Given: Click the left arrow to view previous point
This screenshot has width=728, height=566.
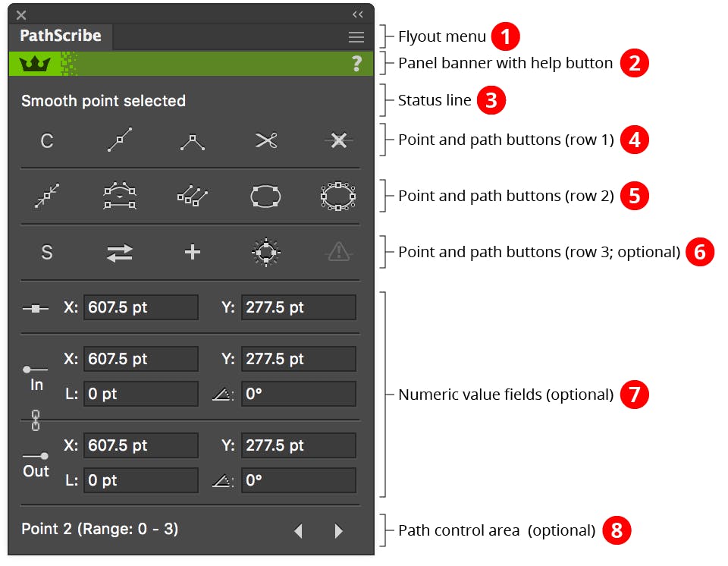Looking at the screenshot, I should click(298, 530).
